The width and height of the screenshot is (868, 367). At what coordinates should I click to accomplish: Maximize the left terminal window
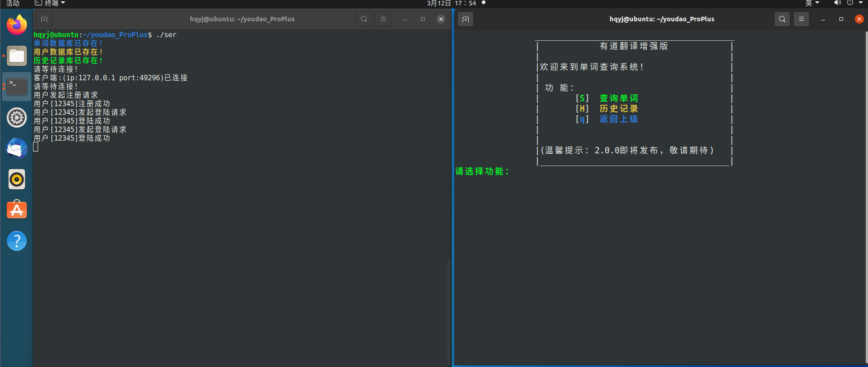tap(423, 19)
